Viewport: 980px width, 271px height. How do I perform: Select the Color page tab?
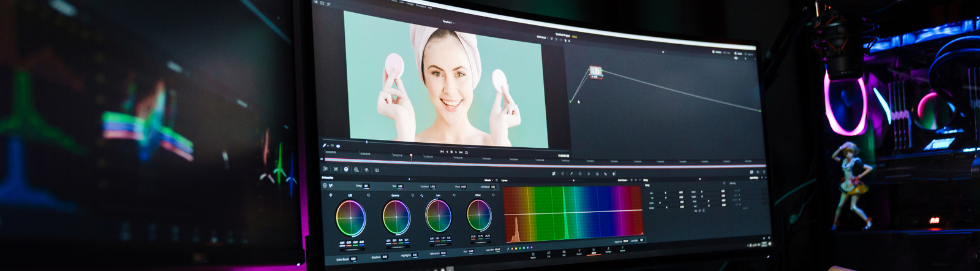(x=594, y=251)
